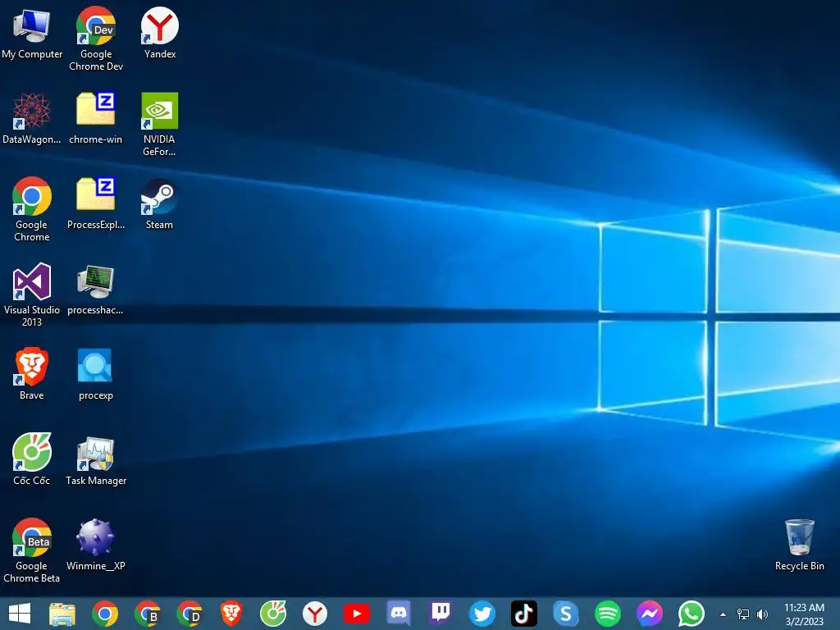The width and height of the screenshot is (840, 630).
Task: Expand hidden system tray icons arrow
Action: (x=724, y=614)
